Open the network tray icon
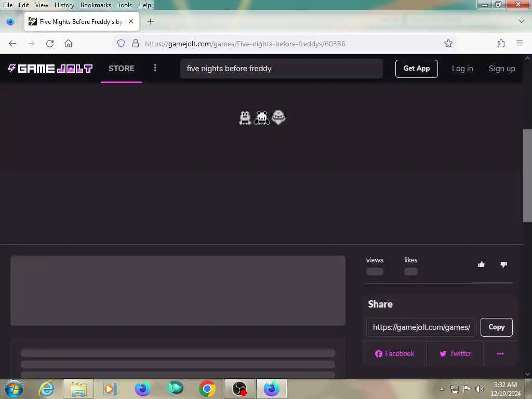This screenshot has width=532, height=399. (454, 389)
